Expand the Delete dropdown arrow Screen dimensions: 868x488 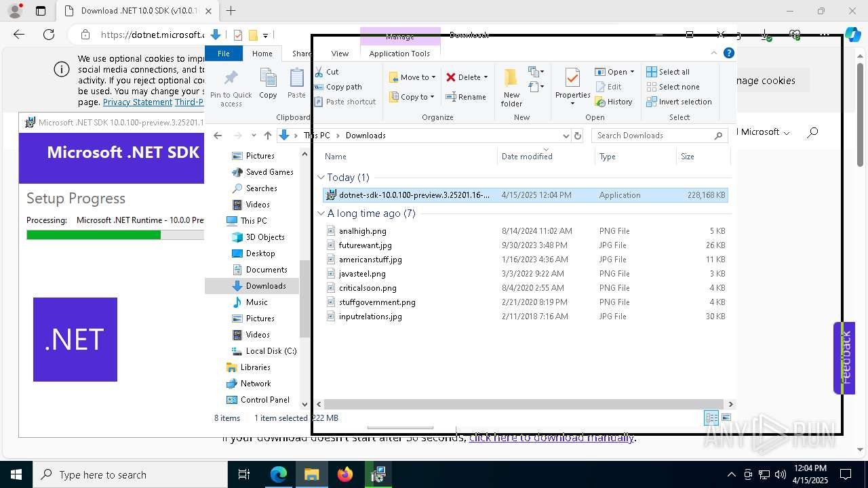coord(486,77)
